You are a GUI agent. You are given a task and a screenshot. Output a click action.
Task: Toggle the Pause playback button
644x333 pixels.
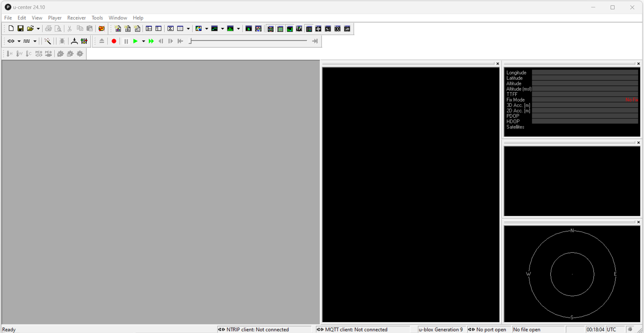click(x=126, y=41)
